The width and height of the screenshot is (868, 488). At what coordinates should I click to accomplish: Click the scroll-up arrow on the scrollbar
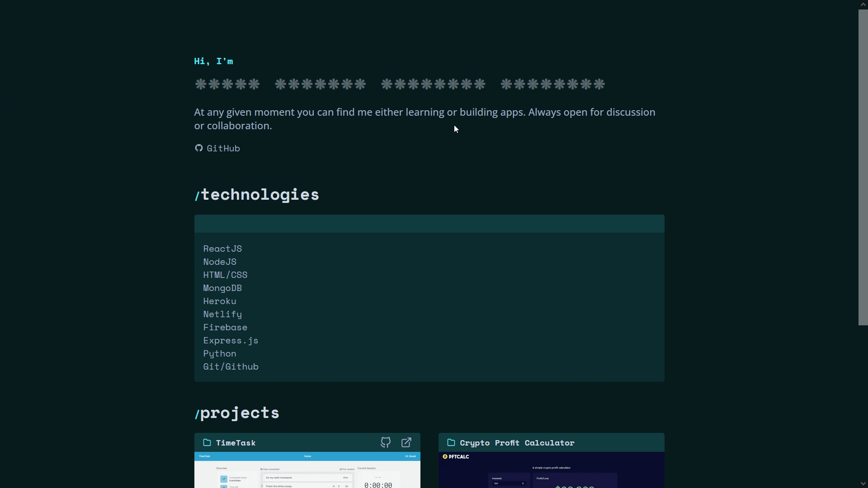(x=863, y=4)
